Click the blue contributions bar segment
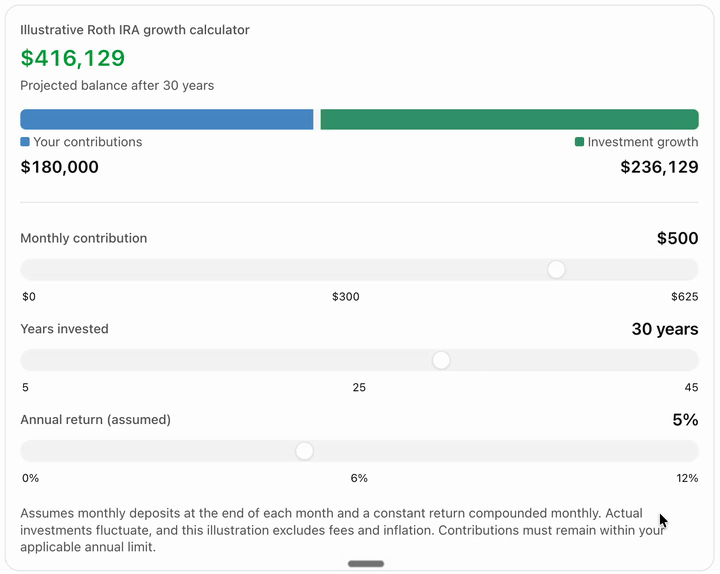Viewport: 720px width, 574px height. pyautogui.click(x=167, y=119)
